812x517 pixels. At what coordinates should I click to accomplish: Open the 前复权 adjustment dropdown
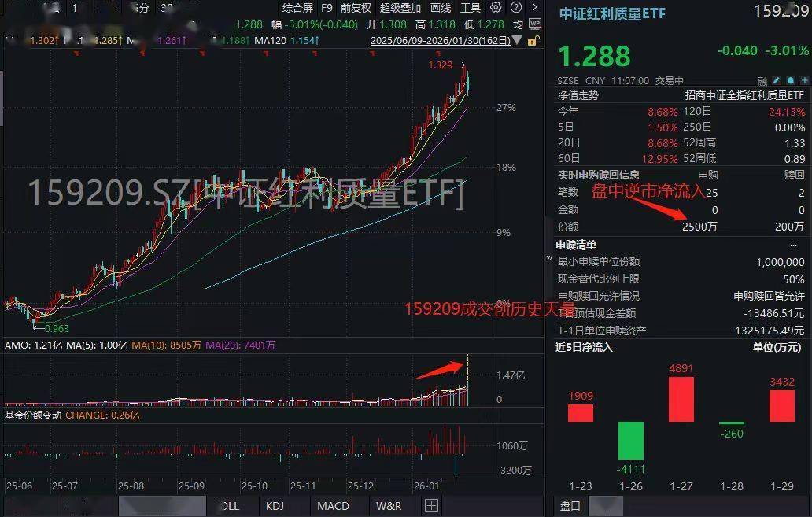[356, 8]
